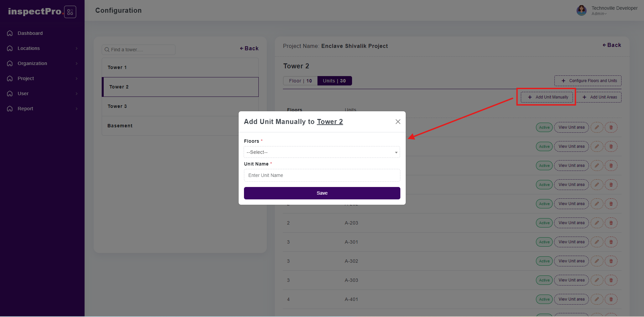Click the grid icon beside inspectPro logo
Image resolution: width=644 pixels, height=317 pixels.
tap(70, 12)
